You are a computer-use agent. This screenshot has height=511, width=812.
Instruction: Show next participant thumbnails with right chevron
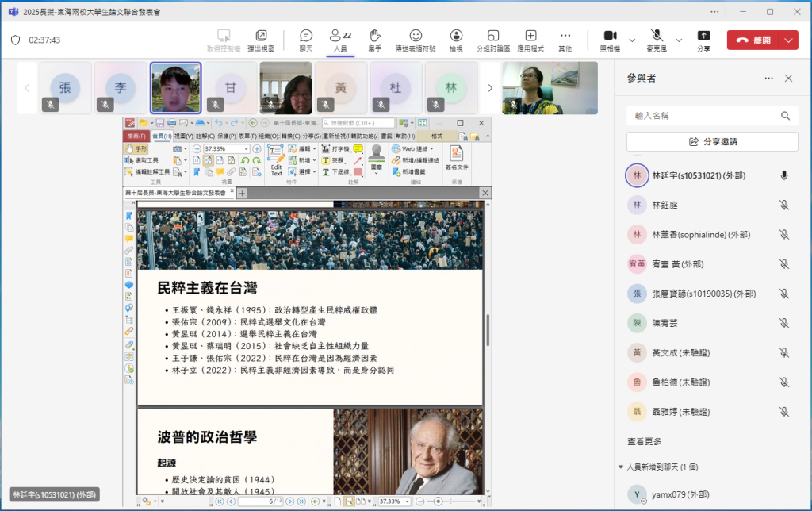pos(490,88)
